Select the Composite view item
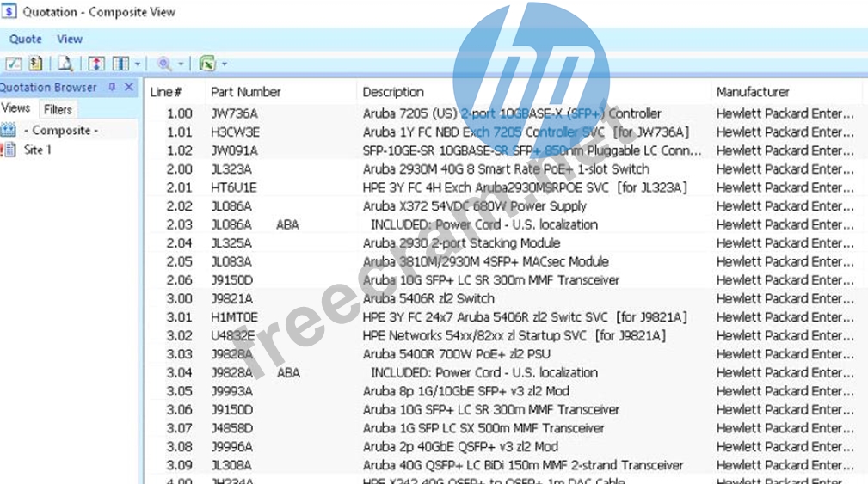 coord(61,131)
